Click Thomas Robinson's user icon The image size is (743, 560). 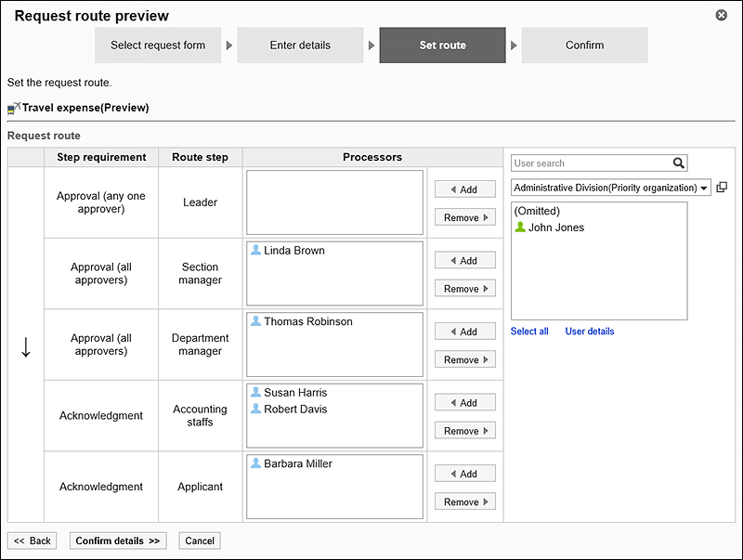255,320
